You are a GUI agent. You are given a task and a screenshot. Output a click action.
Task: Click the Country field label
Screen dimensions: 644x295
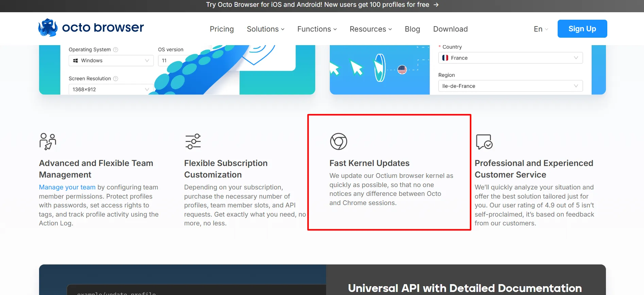452,47
